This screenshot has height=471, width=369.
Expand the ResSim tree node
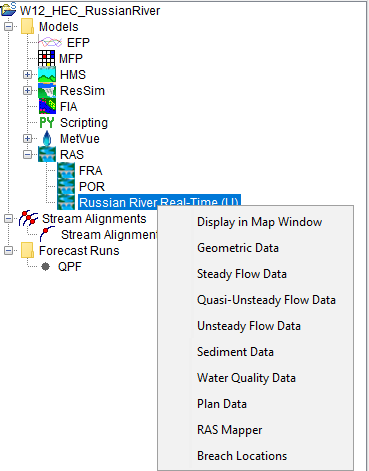point(28,90)
